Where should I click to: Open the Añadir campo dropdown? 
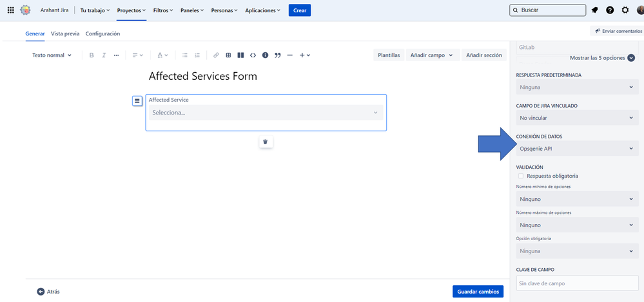pyautogui.click(x=433, y=55)
